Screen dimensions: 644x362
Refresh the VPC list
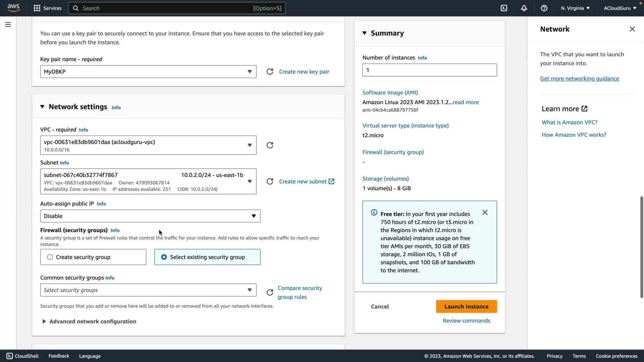(270, 145)
